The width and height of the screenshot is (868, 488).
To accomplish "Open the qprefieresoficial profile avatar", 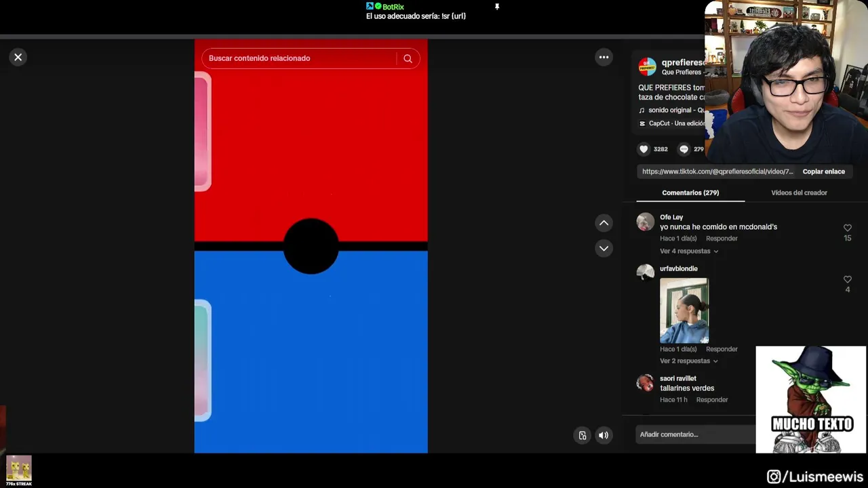I will [648, 66].
